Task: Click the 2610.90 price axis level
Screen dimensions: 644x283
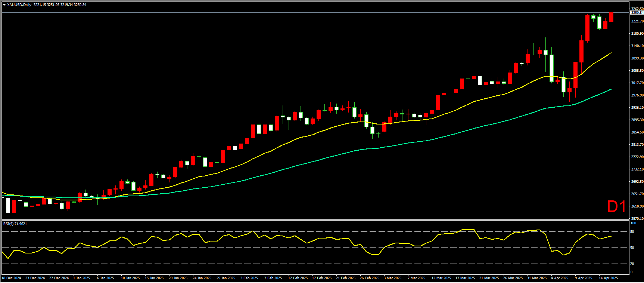Action: [637, 206]
